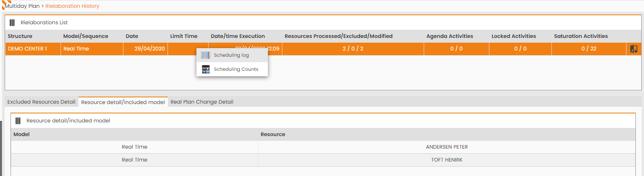This screenshot has width=644, height=176.
Task: Sort lower table by Model header
Action: pyautogui.click(x=21, y=135)
